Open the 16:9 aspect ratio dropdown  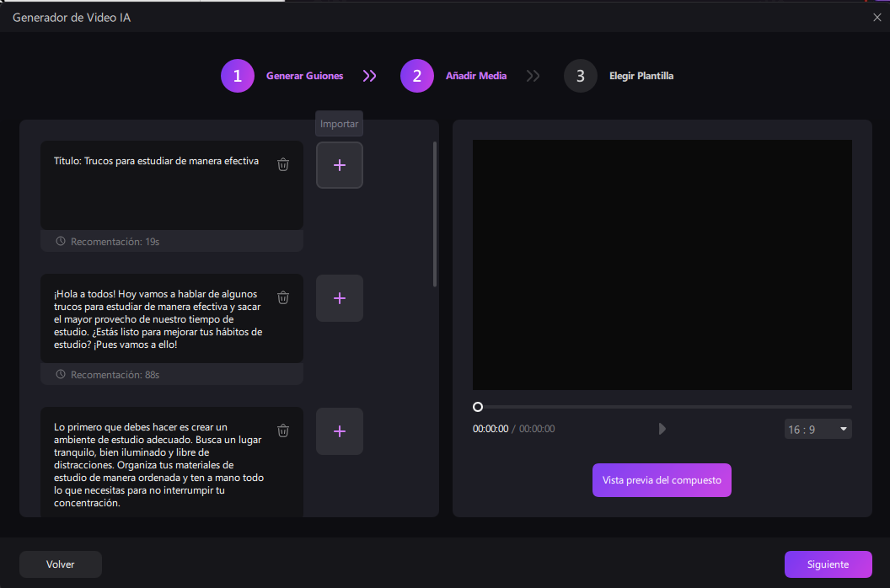tap(817, 429)
